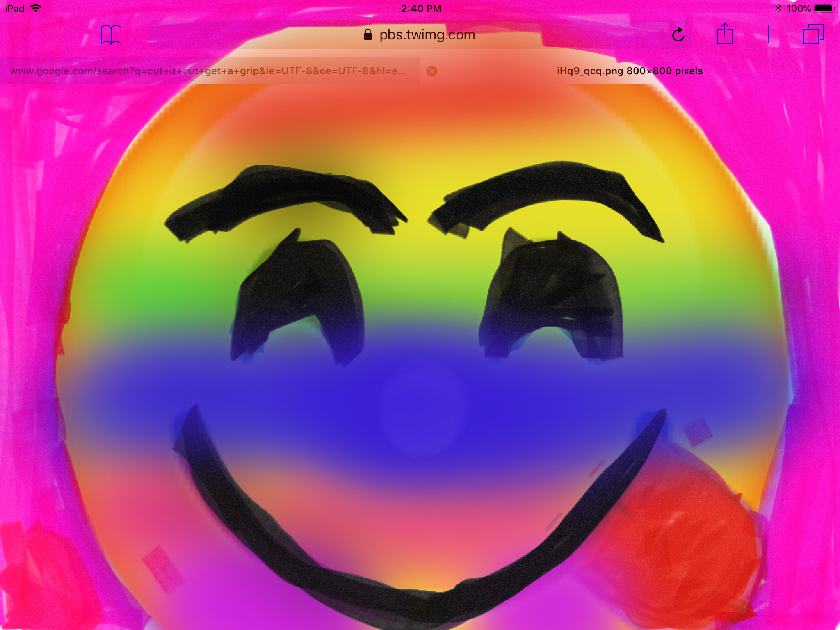Screen dimensions: 840x630
Task: Tap the lock icon in the address bar
Action: (x=368, y=34)
